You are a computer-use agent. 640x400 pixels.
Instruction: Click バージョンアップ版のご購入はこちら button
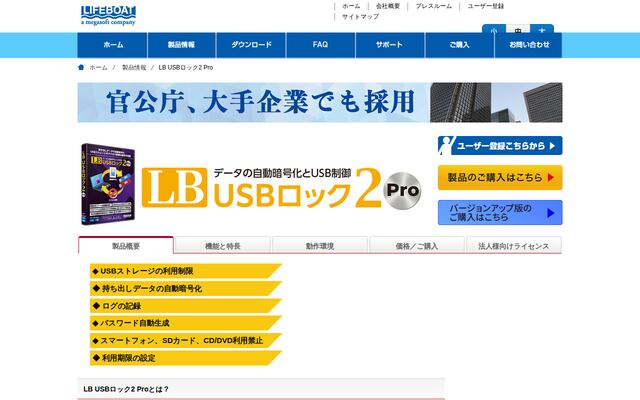(500, 213)
